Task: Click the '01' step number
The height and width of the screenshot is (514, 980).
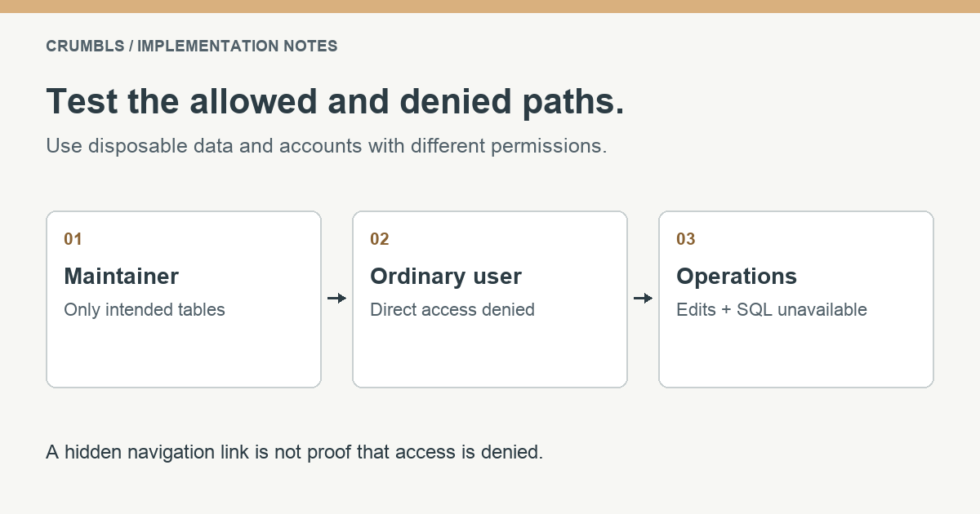Action: pyautogui.click(x=73, y=239)
